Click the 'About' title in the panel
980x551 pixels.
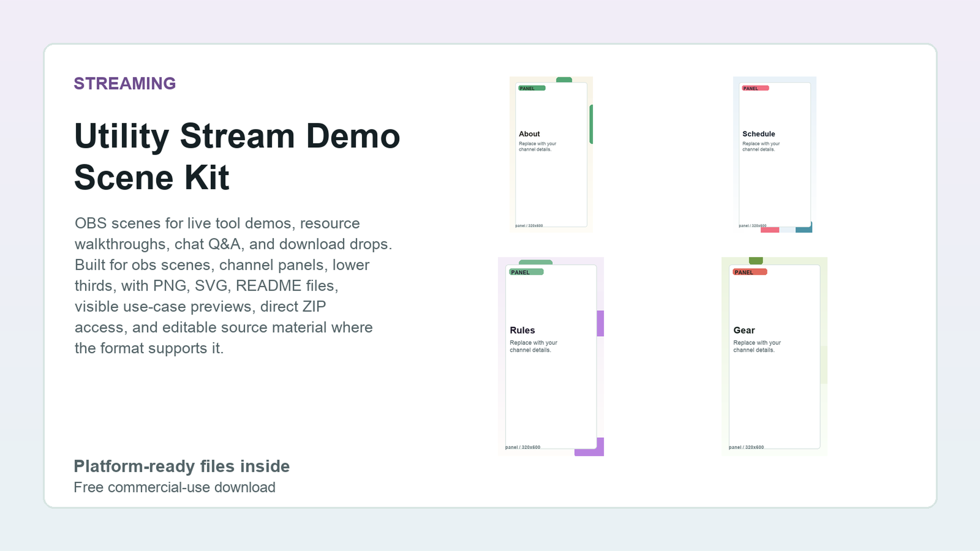point(529,134)
